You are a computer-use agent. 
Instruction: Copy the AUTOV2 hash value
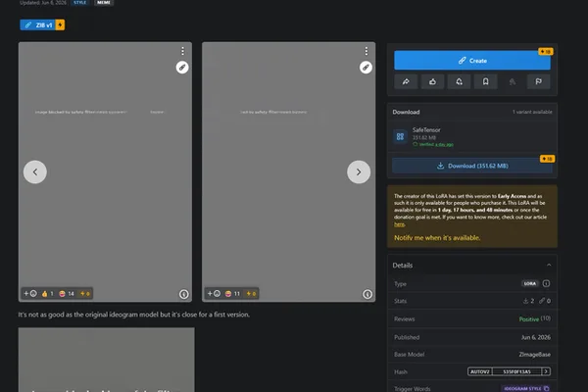tap(516, 371)
